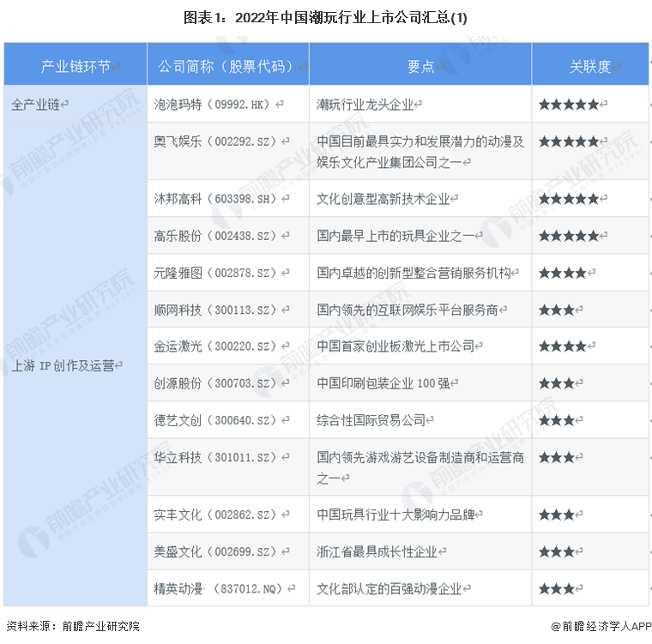Click the text '中国首家创业板激光上市公司'
The height and width of the screenshot is (644, 652).
click(x=395, y=346)
